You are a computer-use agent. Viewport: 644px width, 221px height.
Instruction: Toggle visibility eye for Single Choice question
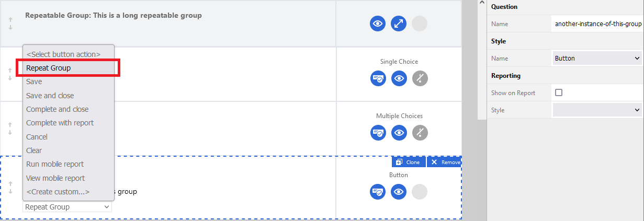pos(399,78)
